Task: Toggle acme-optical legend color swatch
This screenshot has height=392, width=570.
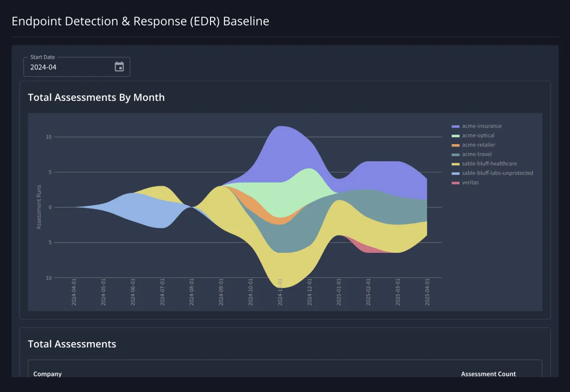Action: [455, 135]
